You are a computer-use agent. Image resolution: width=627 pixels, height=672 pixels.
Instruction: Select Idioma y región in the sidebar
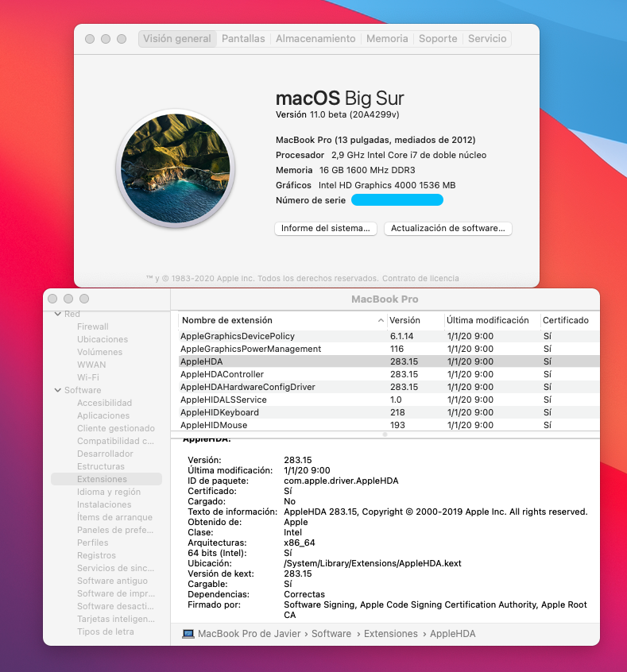(x=109, y=492)
